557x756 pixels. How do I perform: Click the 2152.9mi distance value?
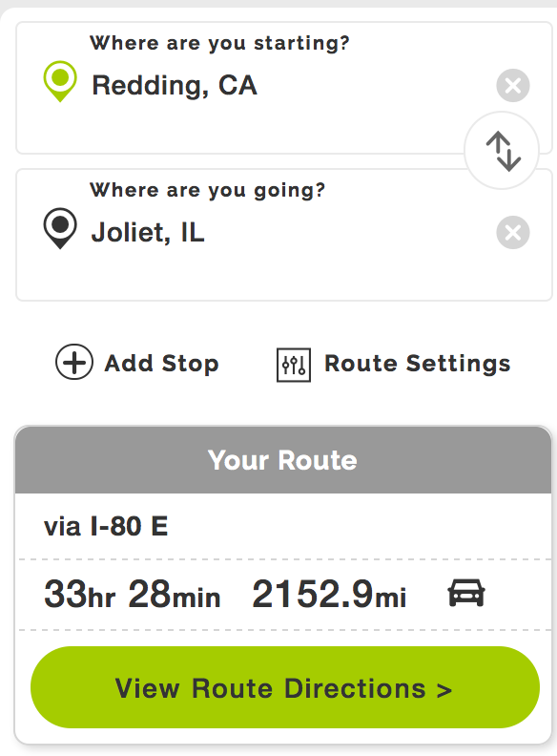pyautogui.click(x=330, y=594)
